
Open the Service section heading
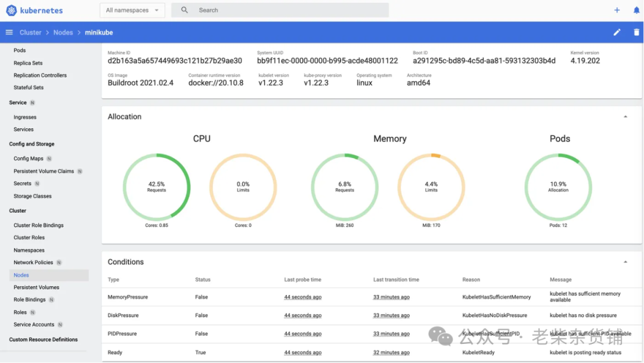pyautogui.click(x=18, y=103)
